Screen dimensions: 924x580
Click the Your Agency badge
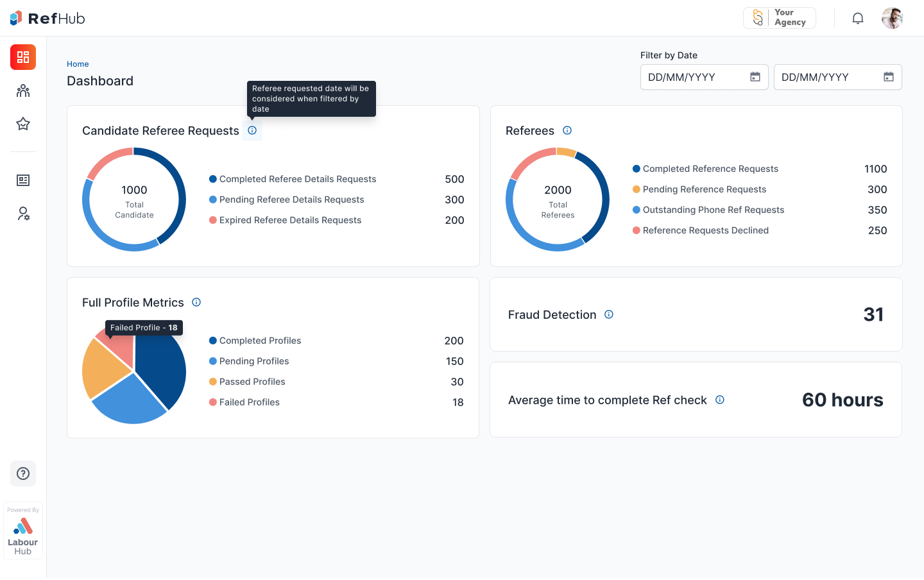(x=780, y=18)
